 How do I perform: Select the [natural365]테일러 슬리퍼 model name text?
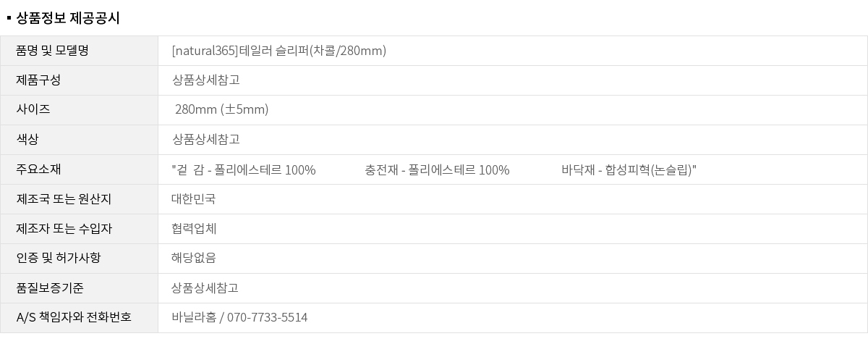coord(279,51)
